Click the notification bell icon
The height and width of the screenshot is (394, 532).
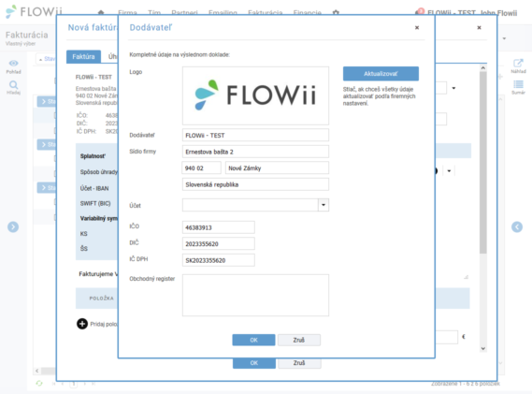(x=420, y=12)
